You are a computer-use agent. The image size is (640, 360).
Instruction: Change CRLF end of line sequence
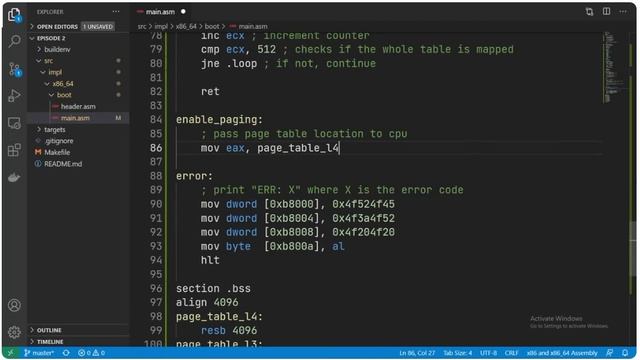511,353
